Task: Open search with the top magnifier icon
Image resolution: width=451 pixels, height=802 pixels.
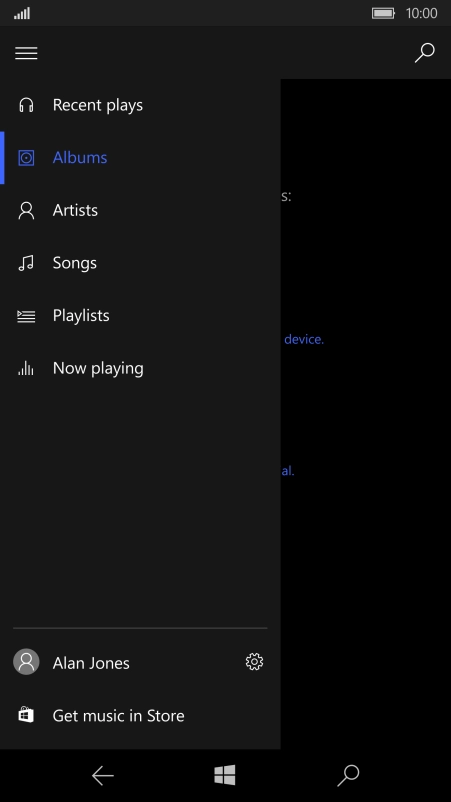Action: tap(424, 53)
